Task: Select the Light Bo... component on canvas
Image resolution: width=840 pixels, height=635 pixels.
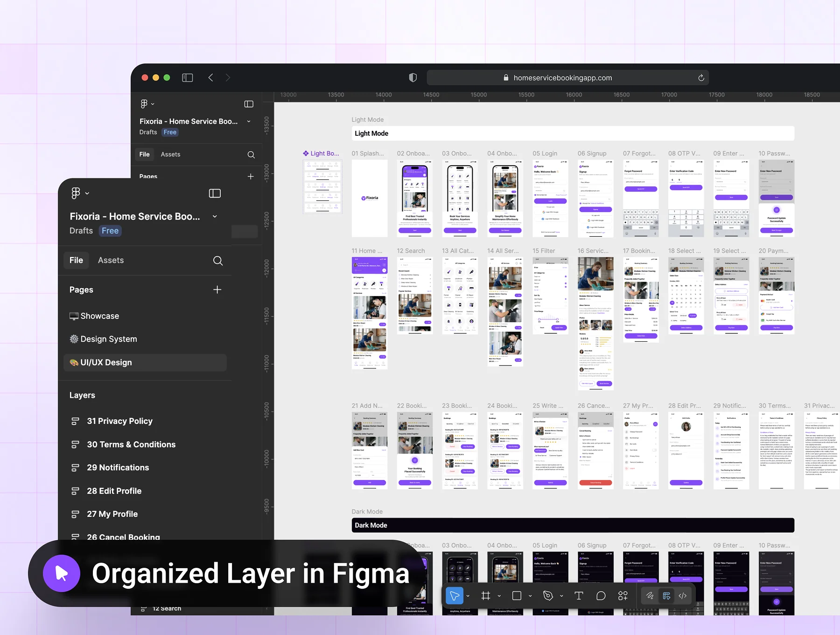Action: click(x=322, y=186)
